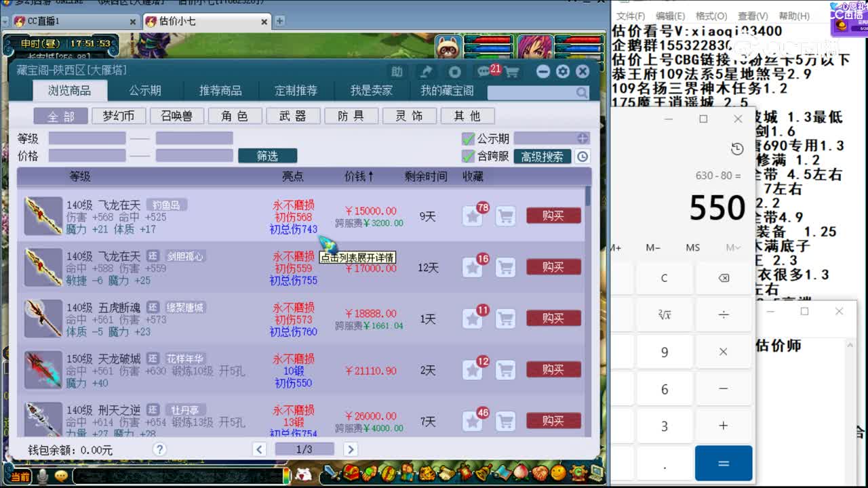Sort listings by the 价钱 column header
Screen dimensions: 868x488
(359, 177)
